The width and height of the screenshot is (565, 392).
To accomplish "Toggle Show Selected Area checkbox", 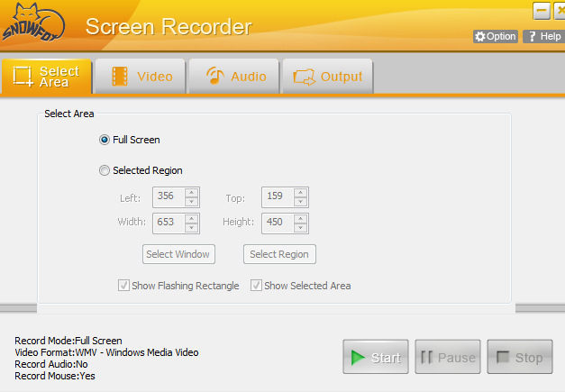I will point(256,286).
